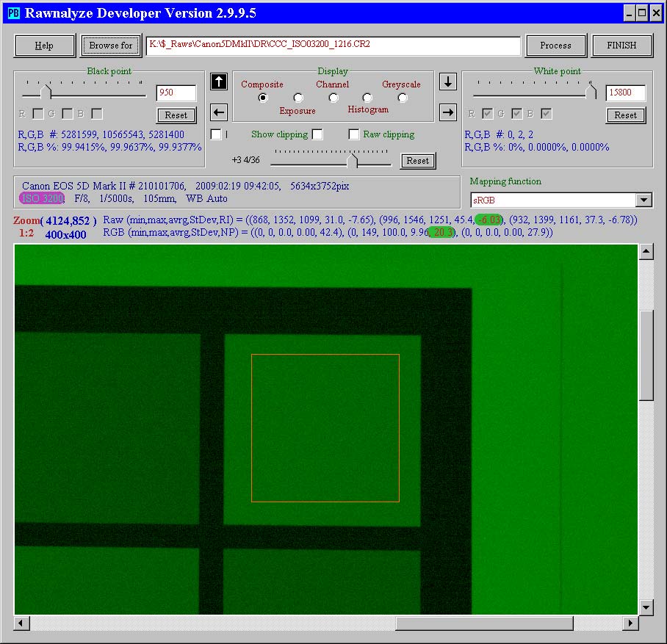Click the raw file path input field
The image size is (667, 644).
pos(333,45)
